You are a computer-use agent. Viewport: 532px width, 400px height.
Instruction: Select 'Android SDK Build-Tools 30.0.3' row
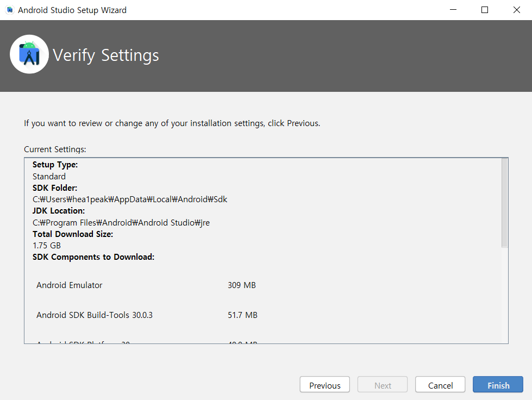147,315
